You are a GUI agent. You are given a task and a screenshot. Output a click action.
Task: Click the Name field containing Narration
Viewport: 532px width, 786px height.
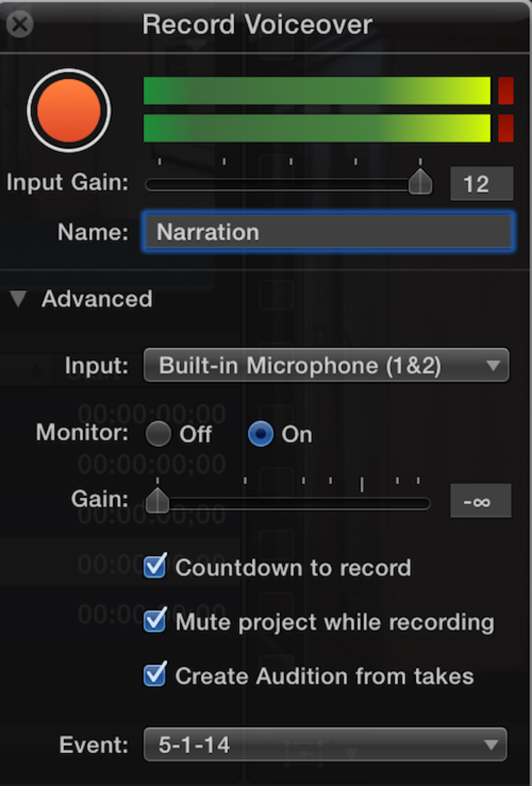coord(328,232)
